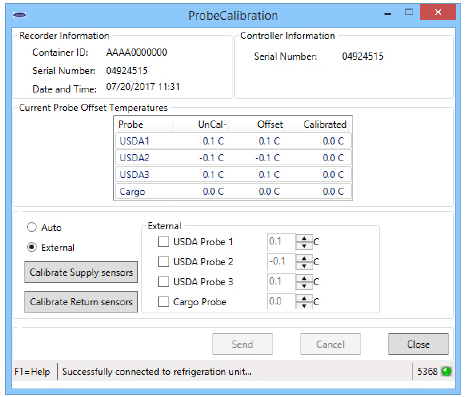The image size is (466, 397).
Task: Click the green connection status indicator
Action: (x=446, y=371)
